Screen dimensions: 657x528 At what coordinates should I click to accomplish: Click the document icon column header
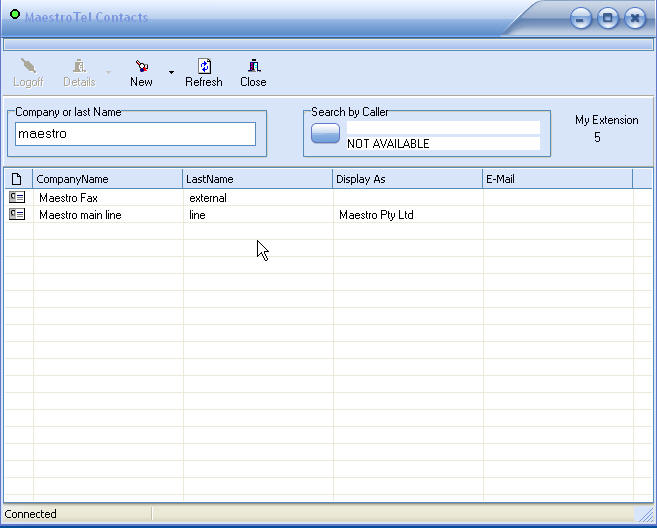(x=17, y=179)
